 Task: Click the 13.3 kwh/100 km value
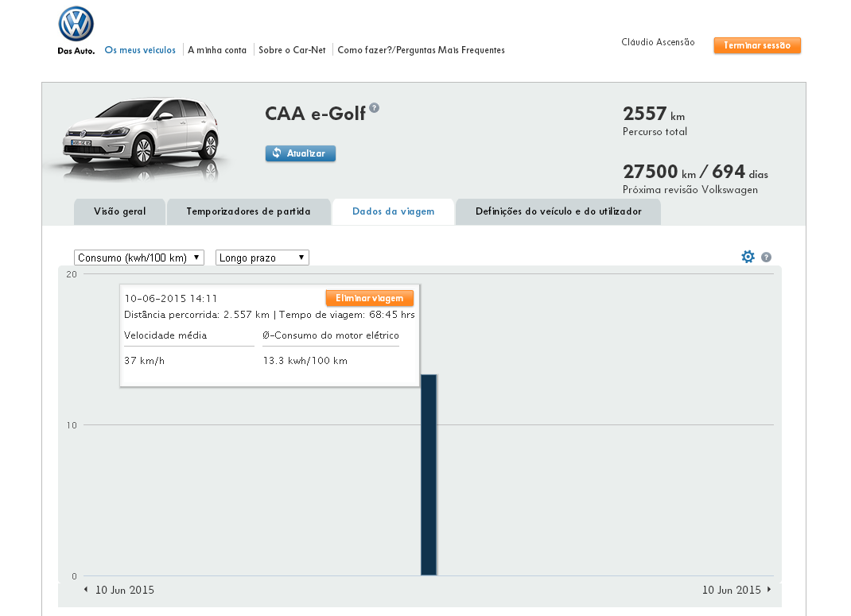[x=305, y=361]
